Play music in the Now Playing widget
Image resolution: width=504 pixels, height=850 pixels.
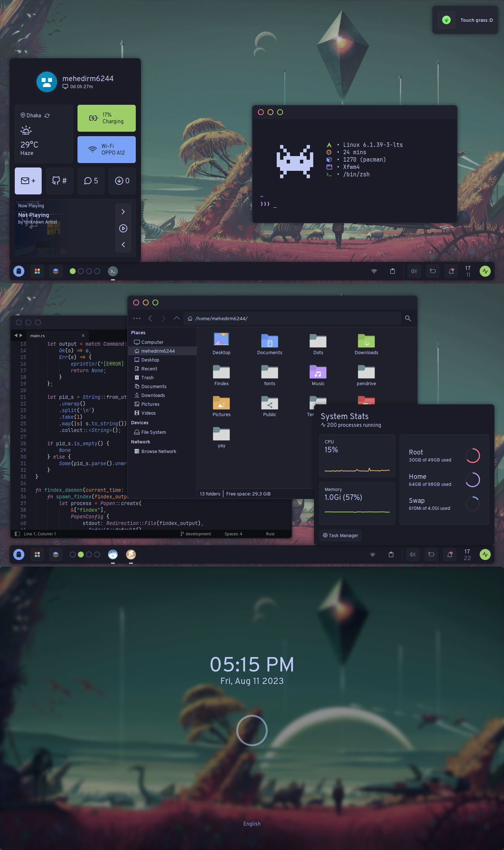click(x=123, y=228)
